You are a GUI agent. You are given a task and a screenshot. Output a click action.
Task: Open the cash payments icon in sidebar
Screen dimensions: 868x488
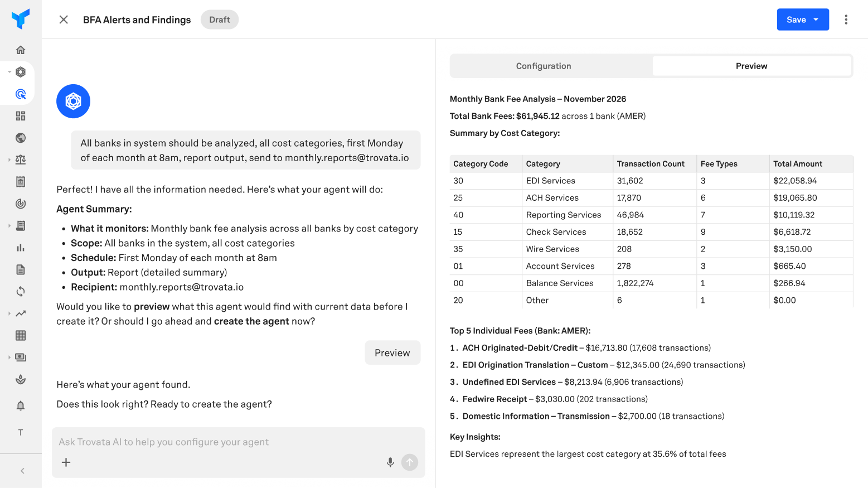point(21,357)
